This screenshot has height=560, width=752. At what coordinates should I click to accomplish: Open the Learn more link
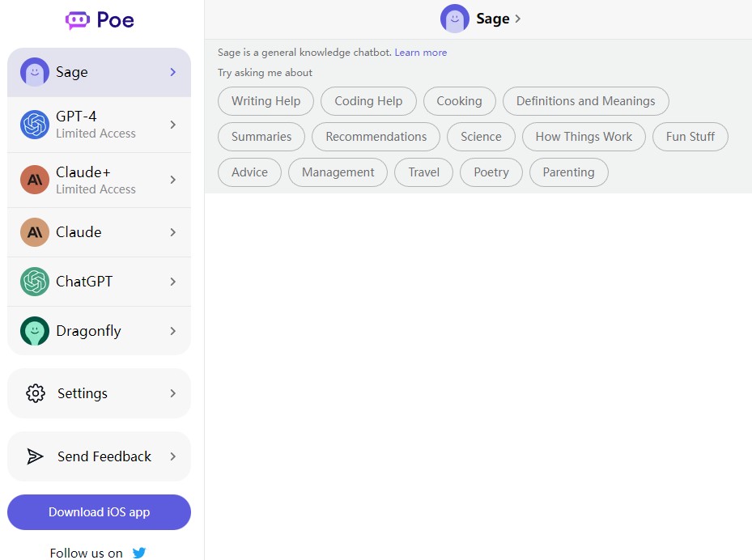(x=421, y=53)
